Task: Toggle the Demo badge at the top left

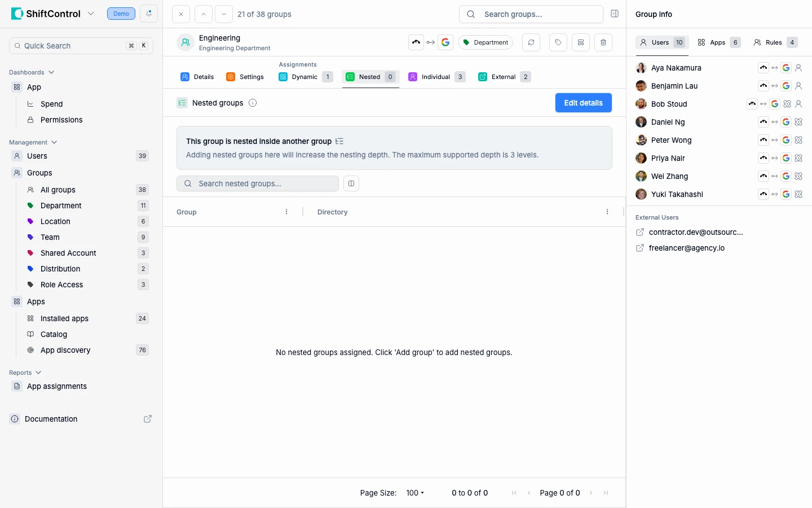Action: tap(121, 13)
